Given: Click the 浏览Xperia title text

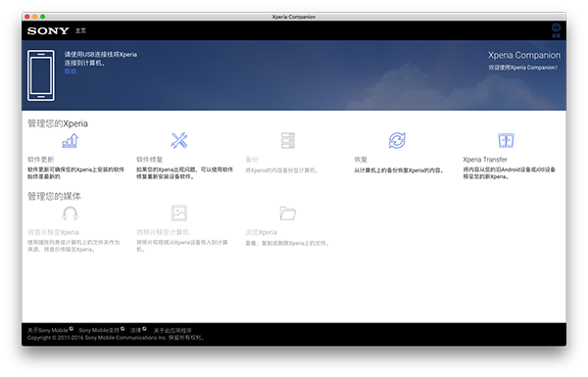Looking at the screenshot, I should tap(261, 232).
